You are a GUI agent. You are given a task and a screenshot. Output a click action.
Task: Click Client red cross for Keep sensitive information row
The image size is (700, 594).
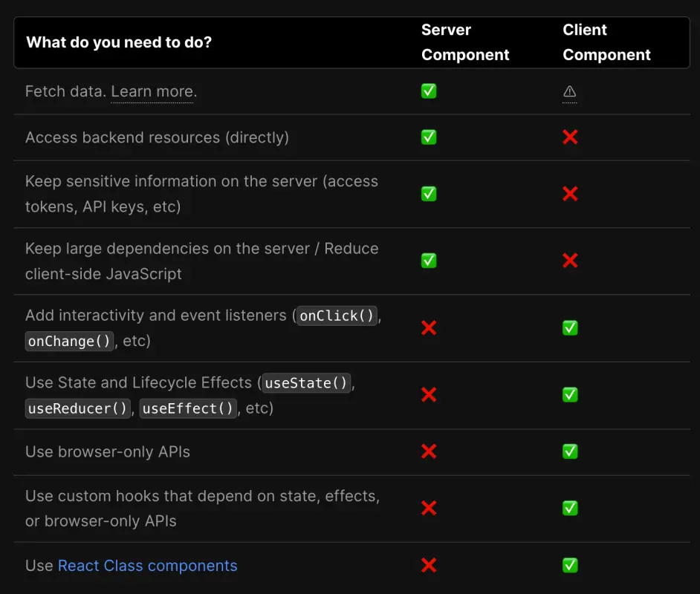[x=570, y=194]
